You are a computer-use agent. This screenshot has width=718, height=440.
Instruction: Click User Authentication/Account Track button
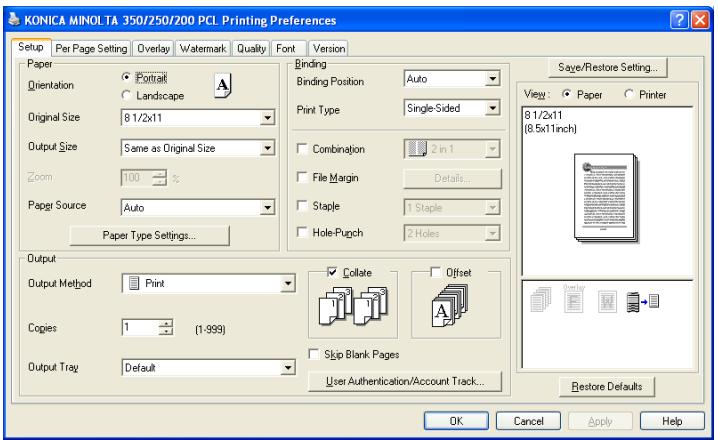click(405, 381)
